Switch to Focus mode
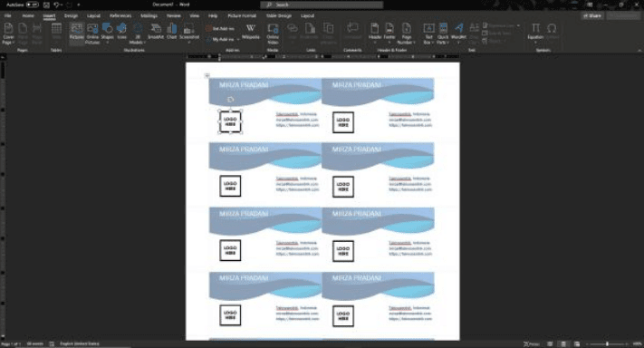The width and height of the screenshot is (644, 348). pyautogui.click(x=532, y=343)
